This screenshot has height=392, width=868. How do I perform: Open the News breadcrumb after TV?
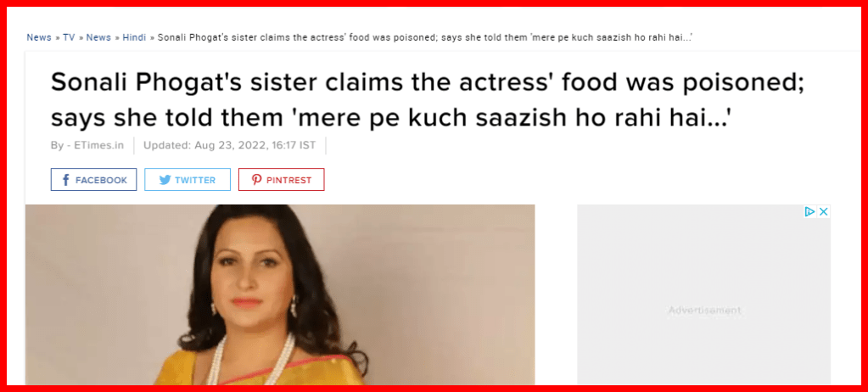[98, 37]
